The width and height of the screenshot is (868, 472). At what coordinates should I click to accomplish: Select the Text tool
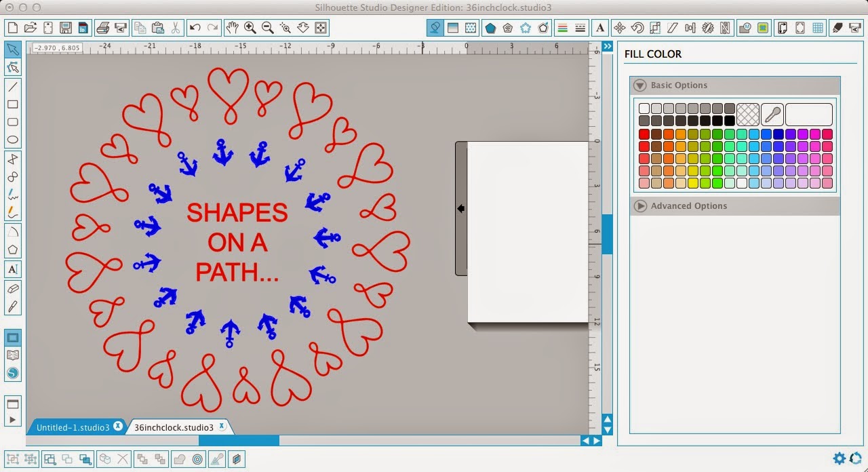[13, 269]
